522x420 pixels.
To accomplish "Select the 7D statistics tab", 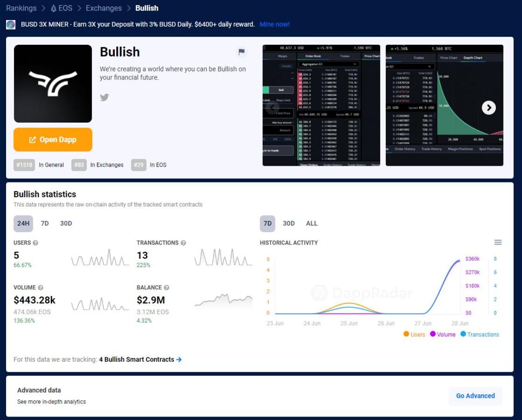I will [45, 223].
